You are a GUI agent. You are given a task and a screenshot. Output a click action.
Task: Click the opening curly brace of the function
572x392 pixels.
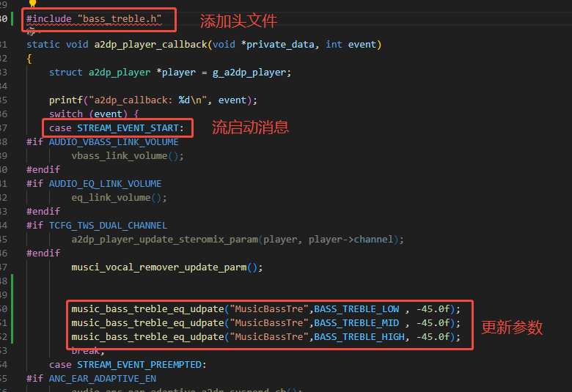coord(29,59)
